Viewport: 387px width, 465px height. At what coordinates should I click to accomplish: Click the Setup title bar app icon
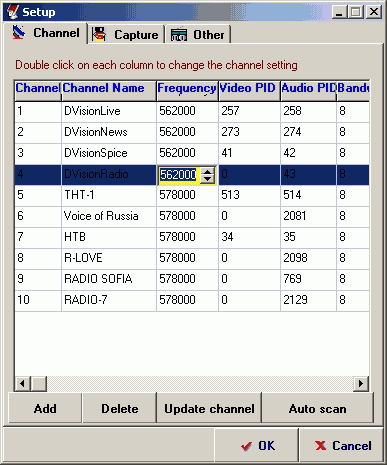coord(13,12)
